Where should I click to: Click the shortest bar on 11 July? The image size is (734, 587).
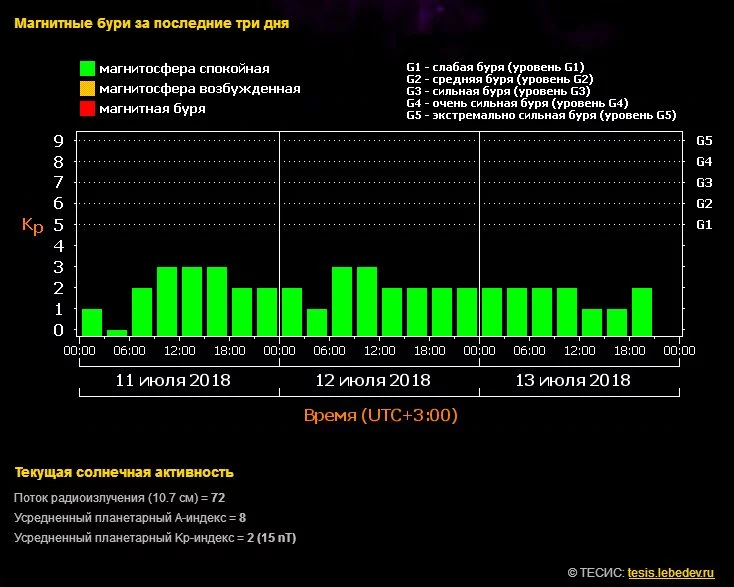[117, 332]
